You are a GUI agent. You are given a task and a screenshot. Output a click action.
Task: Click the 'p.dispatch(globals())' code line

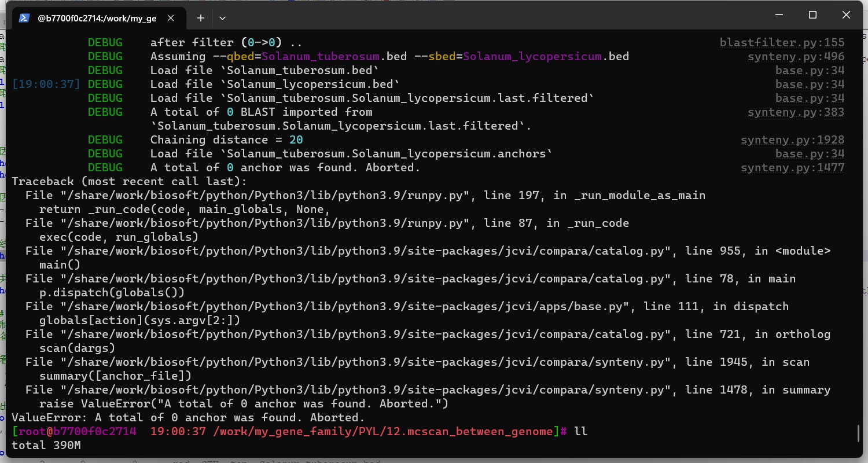click(x=112, y=292)
